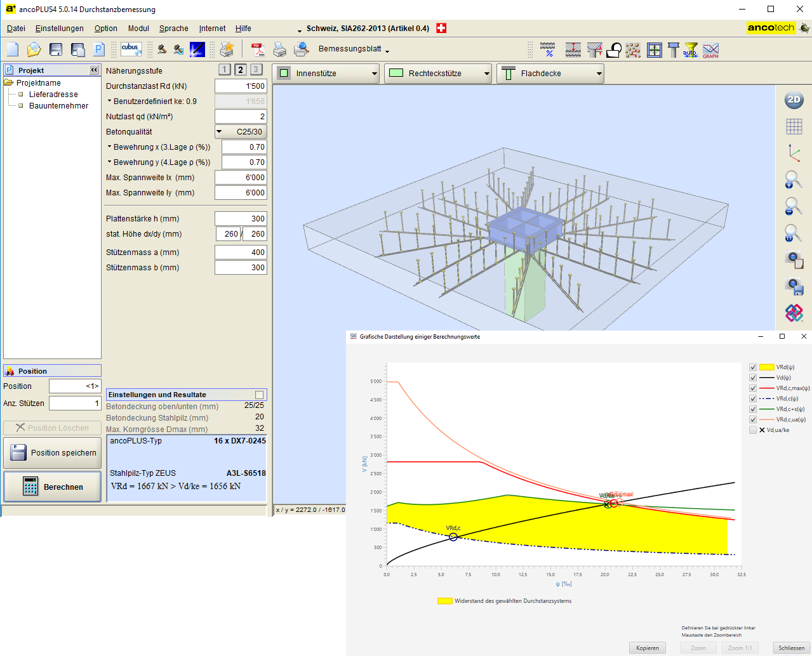Export the design as PDF
This screenshot has height=656, width=812.
tap(257, 49)
